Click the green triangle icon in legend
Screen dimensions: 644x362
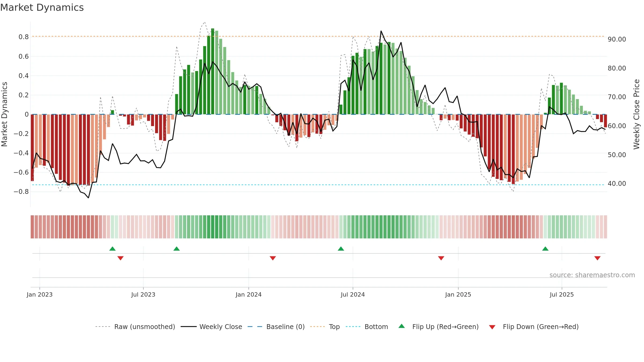coord(402,326)
